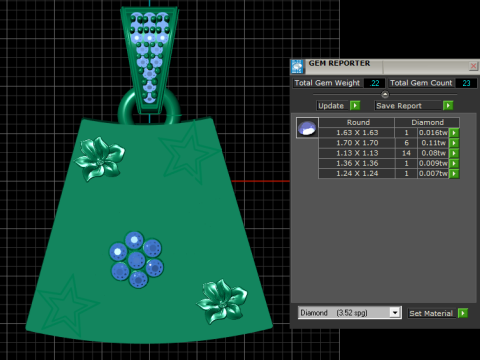Close the Gem Reporter panel
This screenshot has height=360, width=480.
coord(473,66)
